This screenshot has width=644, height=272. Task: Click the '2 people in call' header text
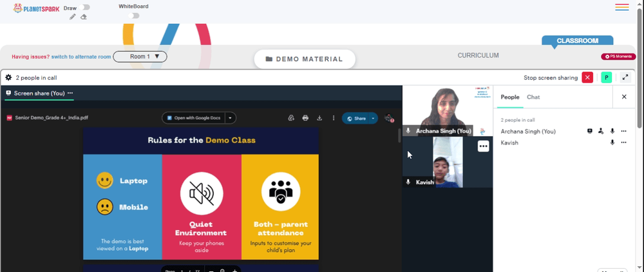pyautogui.click(x=36, y=77)
